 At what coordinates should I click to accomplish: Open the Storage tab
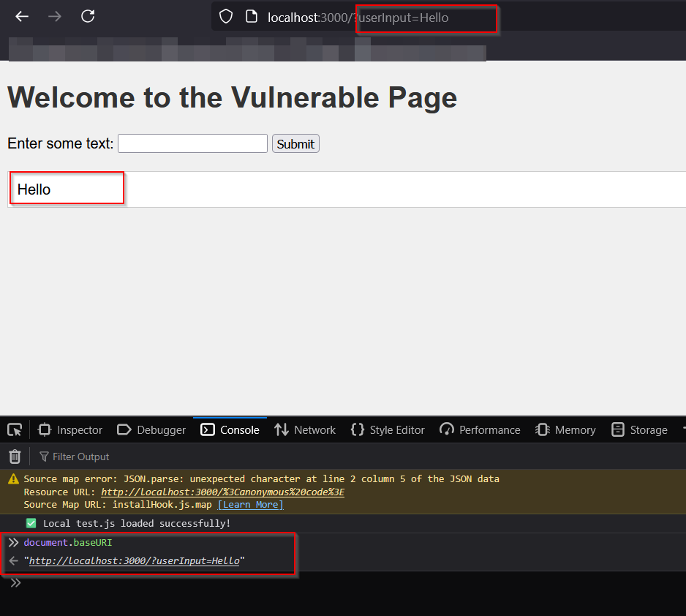(639, 430)
